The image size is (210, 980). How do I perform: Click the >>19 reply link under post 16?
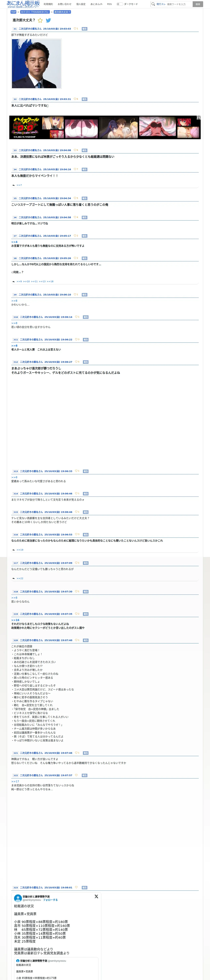[x=20, y=550]
